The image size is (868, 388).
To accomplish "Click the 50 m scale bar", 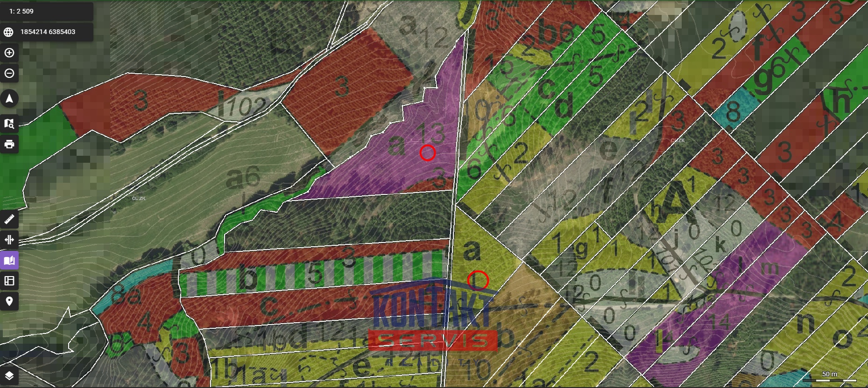I will pos(829,376).
